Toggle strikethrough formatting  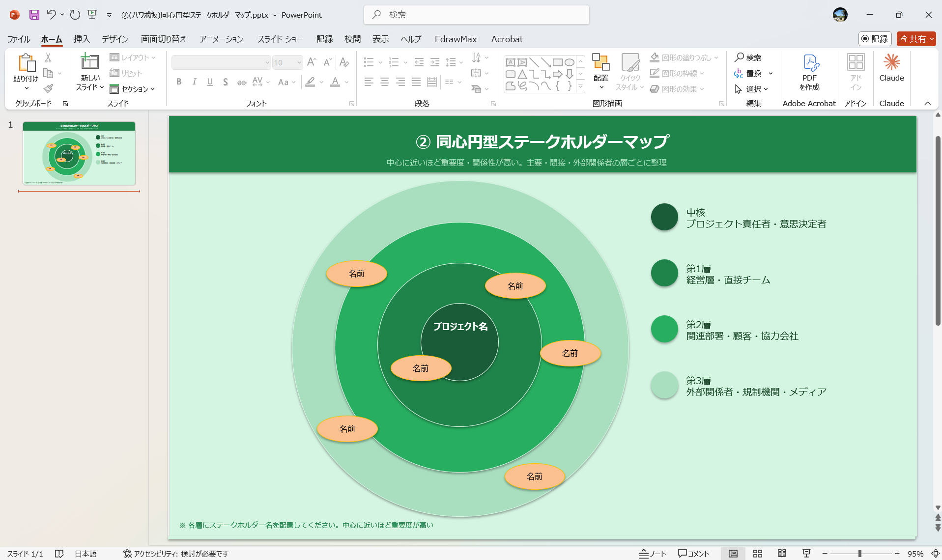pyautogui.click(x=241, y=82)
